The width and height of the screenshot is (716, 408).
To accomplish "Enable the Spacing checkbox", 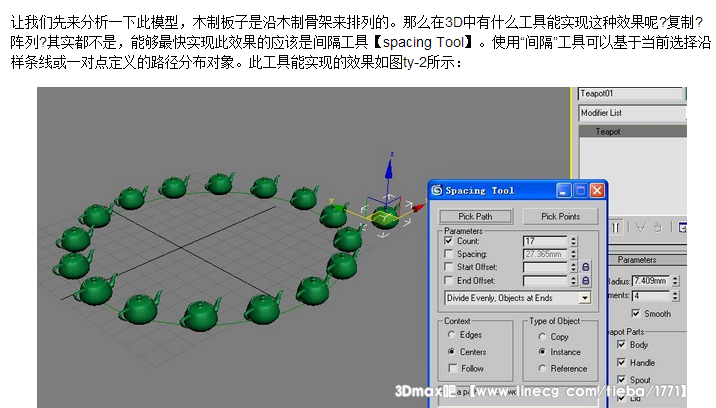I will tap(449, 254).
